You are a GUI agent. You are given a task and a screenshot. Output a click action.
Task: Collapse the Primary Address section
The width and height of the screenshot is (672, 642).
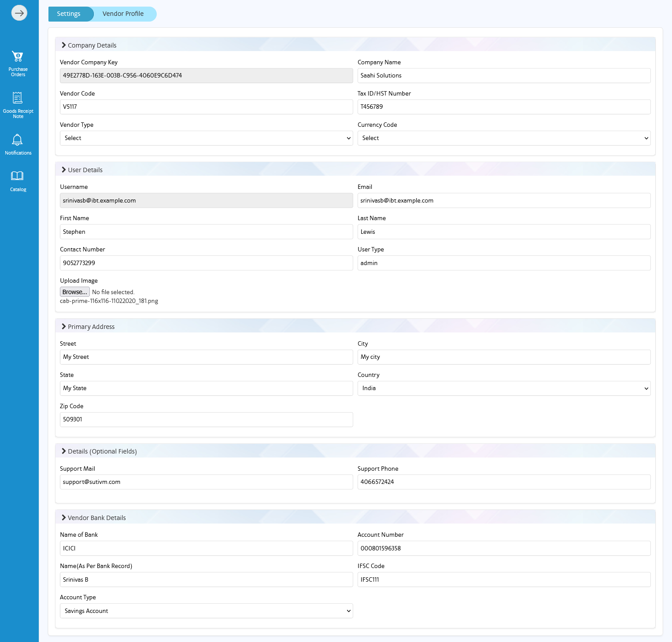click(63, 326)
